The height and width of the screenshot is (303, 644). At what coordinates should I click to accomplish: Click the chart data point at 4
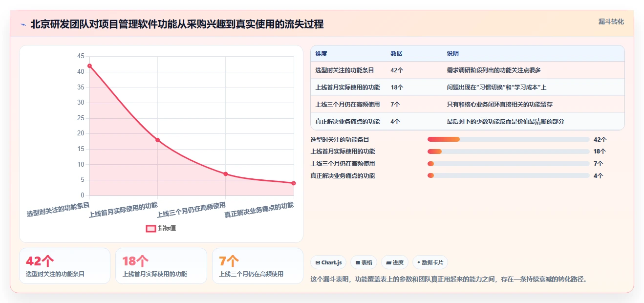(294, 183)
